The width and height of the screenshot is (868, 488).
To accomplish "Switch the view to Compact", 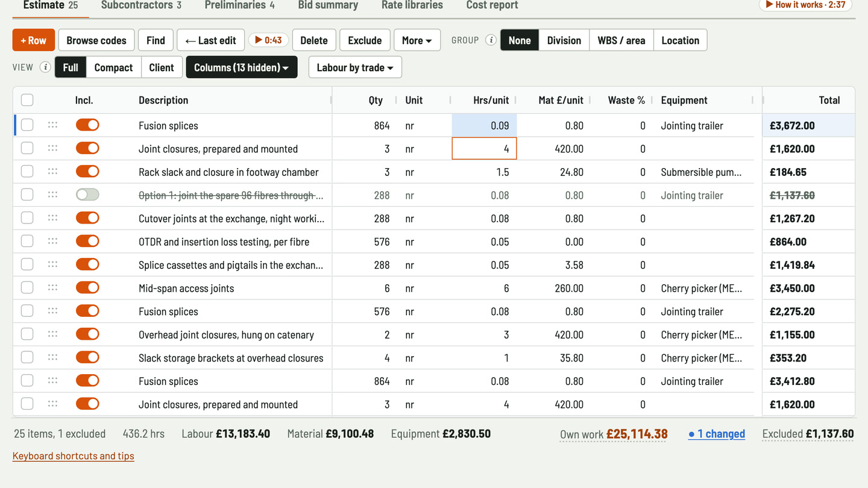I will click(x=113, y=67).
